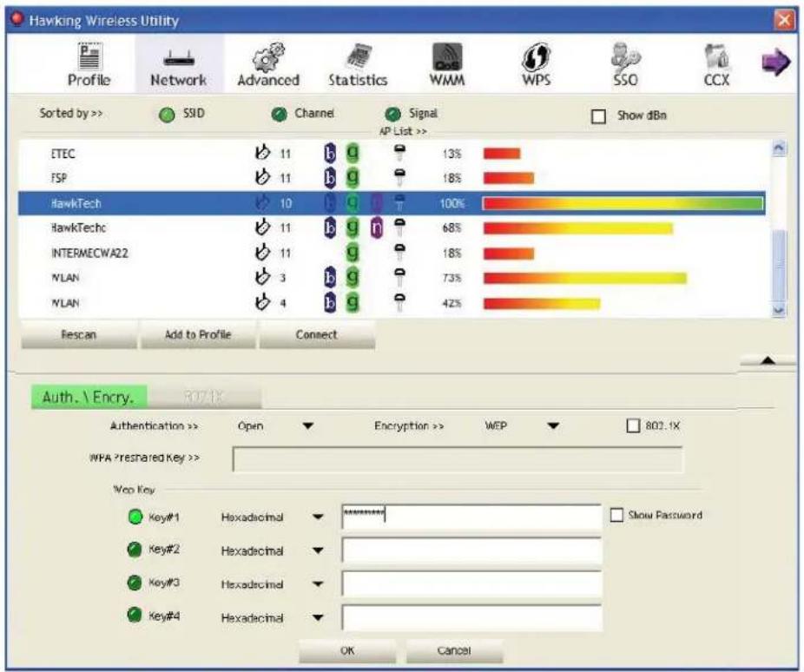Open Key#1 Hexadecimal format dropdown
The height and width of the screenshot is (672, 804).
[318, 517]
